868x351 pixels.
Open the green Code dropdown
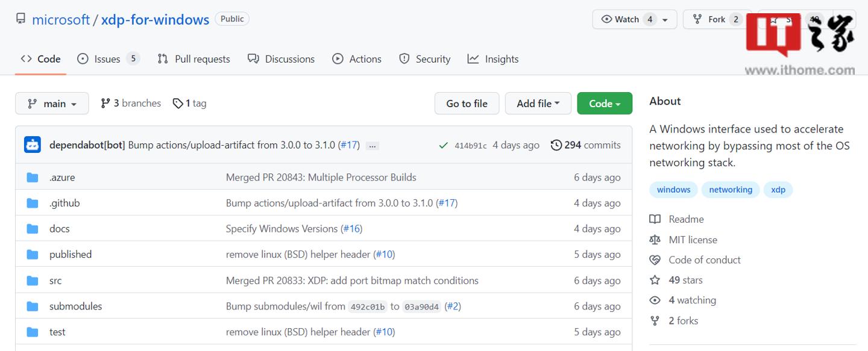pos(604,103)
